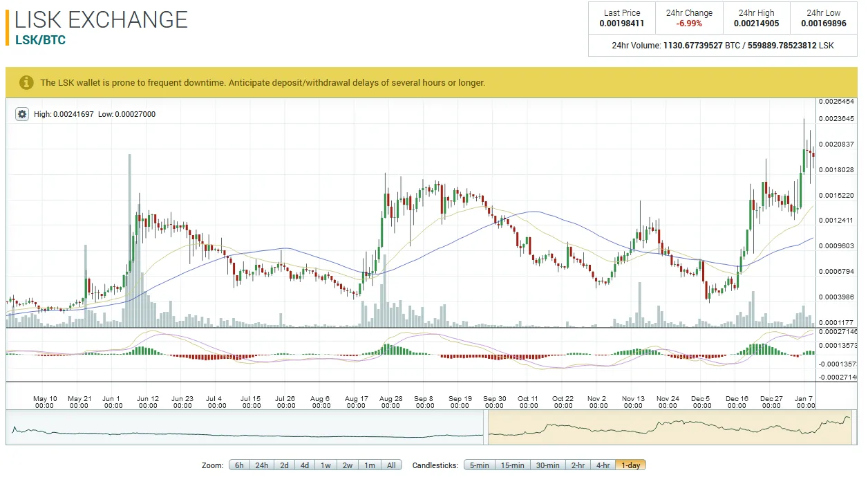Switch candlesticks to 30-min
The height and width of the screenshot is (484, 868).
[x=547, y=465]
